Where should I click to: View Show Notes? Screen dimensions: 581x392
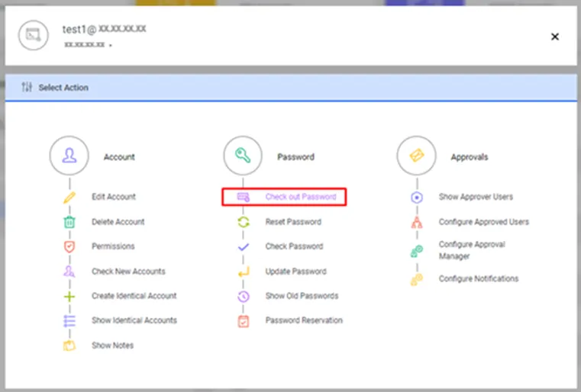pos(113,345)
